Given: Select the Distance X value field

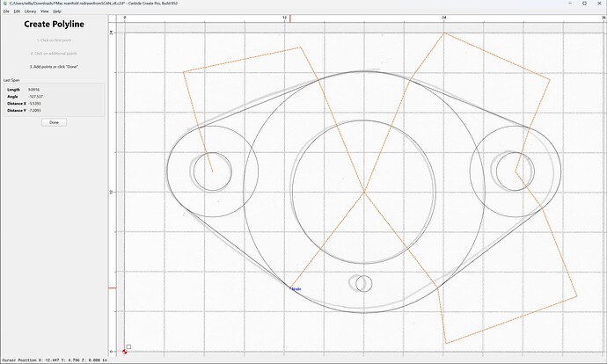Looking at the screenshot, I should click(34, 103).
